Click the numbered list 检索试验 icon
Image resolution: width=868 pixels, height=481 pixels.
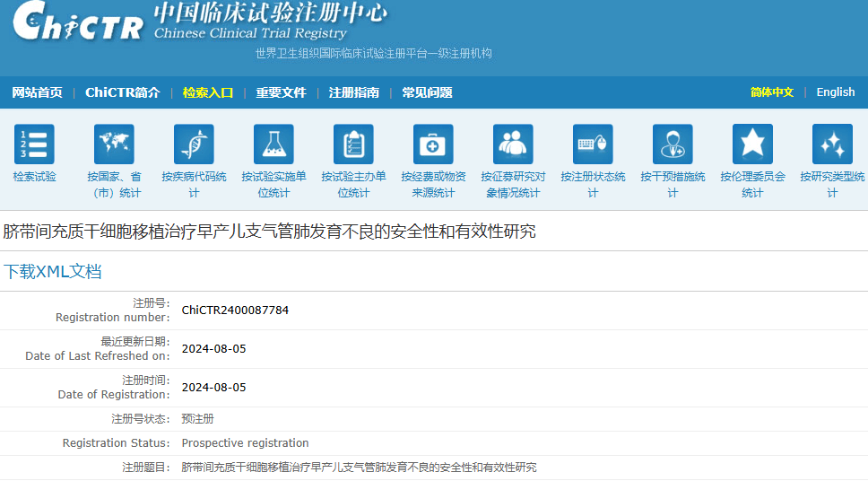(34, 144)
